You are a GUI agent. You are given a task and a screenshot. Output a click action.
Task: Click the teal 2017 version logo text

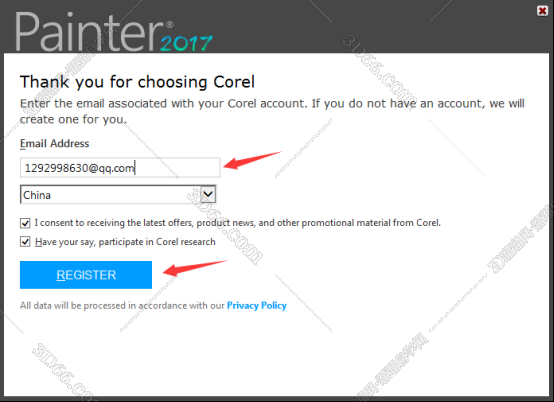click(186, 43)
